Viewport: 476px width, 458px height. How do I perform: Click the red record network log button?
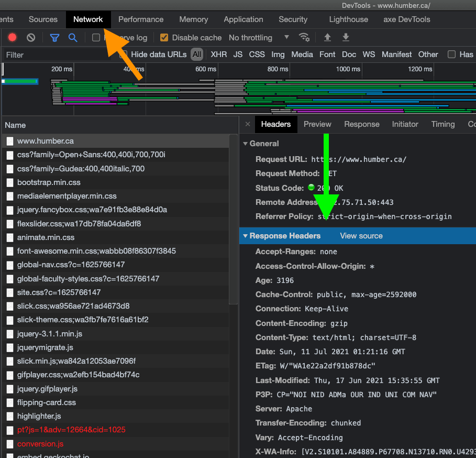13,38
